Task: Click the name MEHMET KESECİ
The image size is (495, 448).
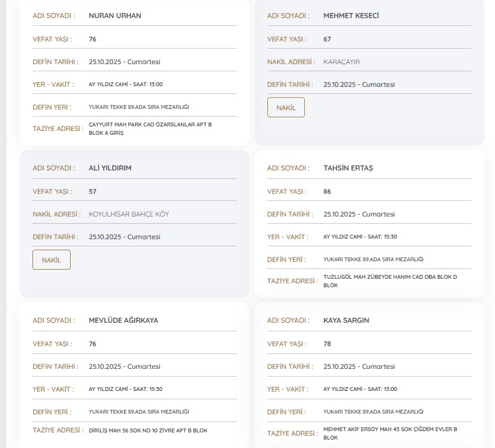Action: pos(350,16)
